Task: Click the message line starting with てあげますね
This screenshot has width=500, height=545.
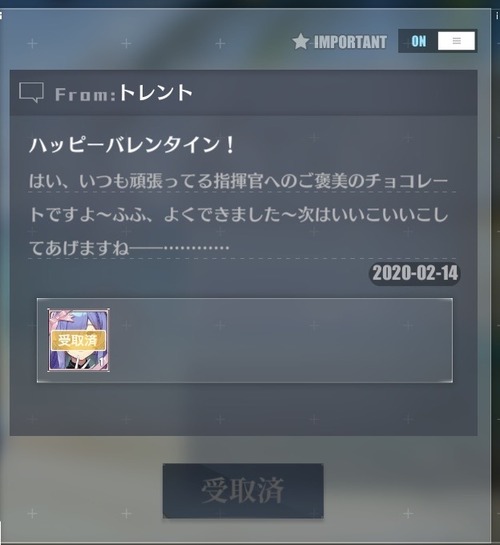Action: pos(129,248)
